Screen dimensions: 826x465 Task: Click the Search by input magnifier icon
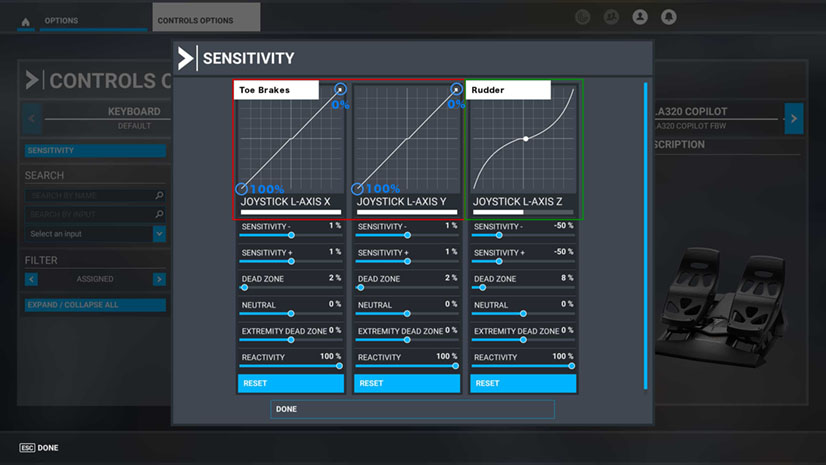159,214
